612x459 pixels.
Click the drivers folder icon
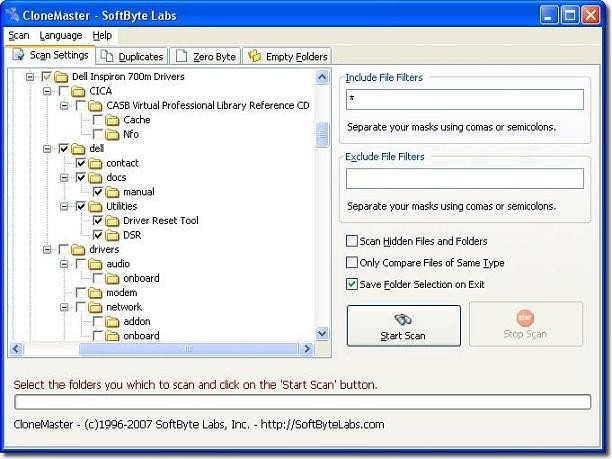[78, 249]
